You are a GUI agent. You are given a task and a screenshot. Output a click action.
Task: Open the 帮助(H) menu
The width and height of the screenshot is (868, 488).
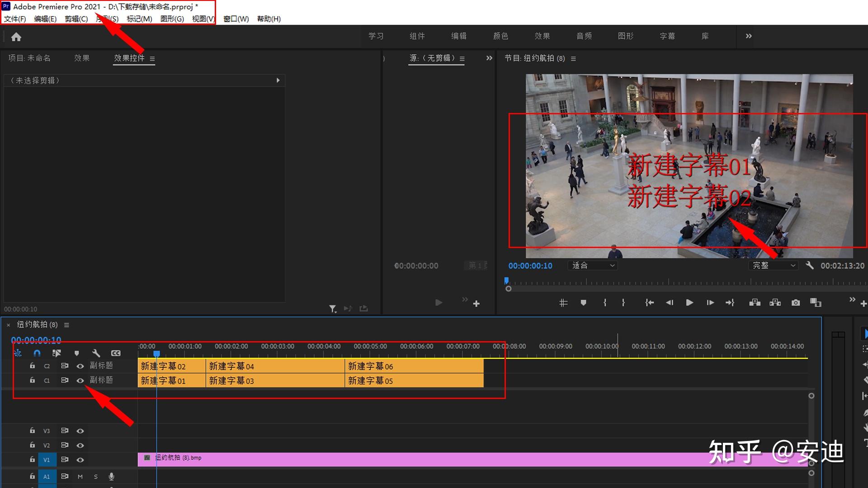click(269, 19)
